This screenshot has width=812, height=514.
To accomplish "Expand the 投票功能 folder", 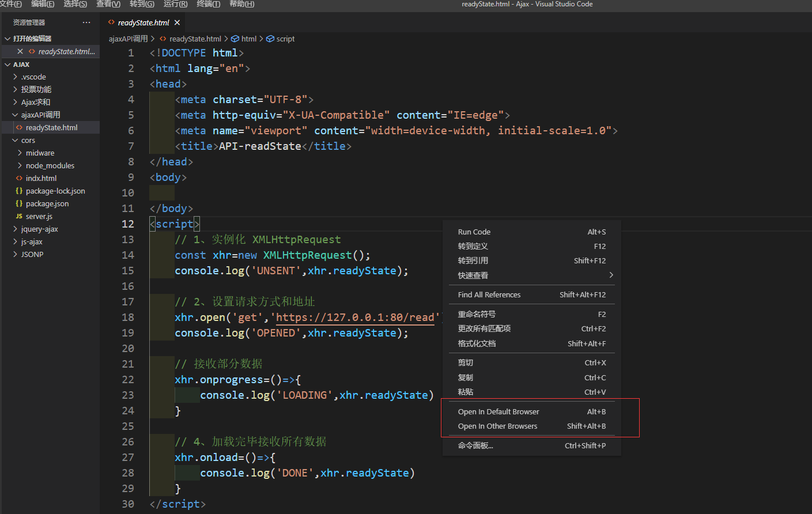I will point(15,89).
